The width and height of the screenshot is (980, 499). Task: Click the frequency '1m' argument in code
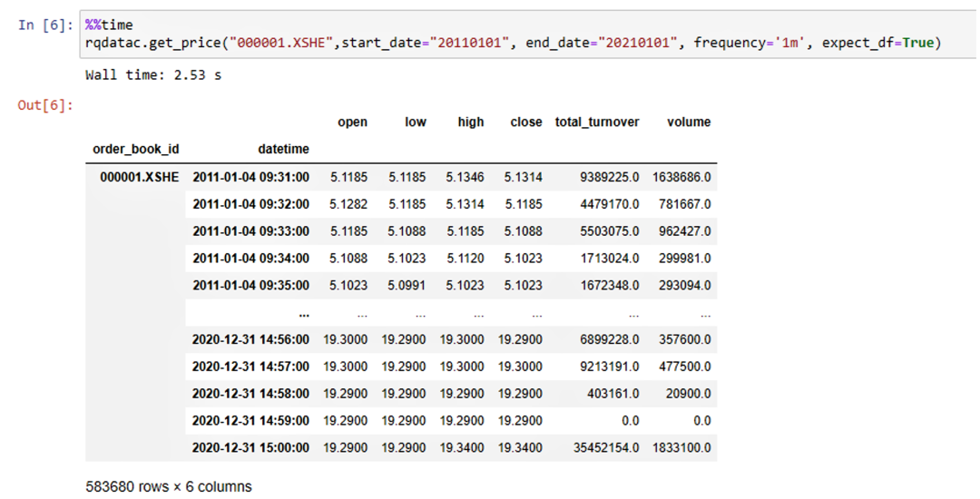tap(750, 43)
